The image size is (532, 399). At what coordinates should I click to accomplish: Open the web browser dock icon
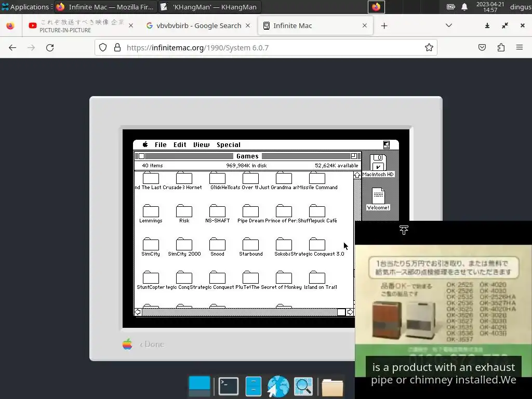click(x=278, y=386)
